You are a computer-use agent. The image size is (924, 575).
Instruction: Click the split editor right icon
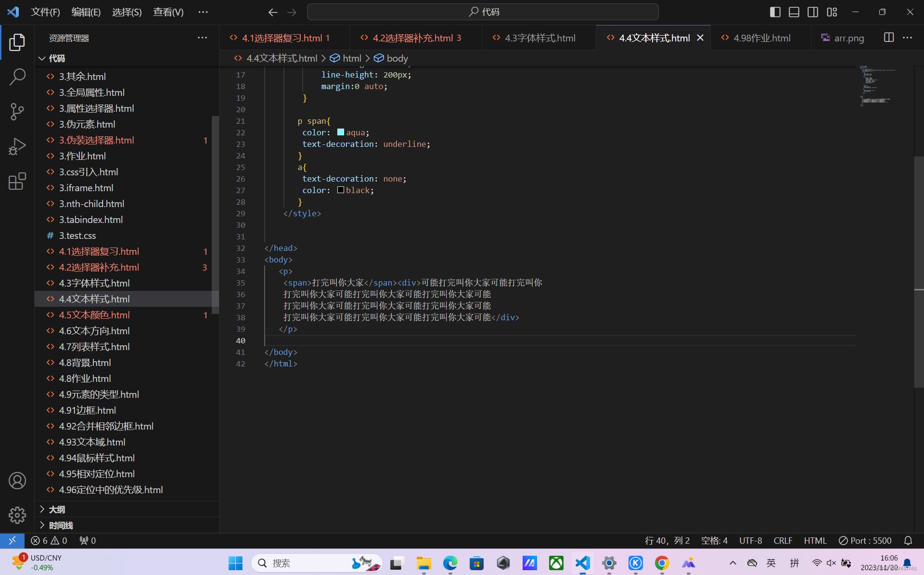tap(888, 38)
